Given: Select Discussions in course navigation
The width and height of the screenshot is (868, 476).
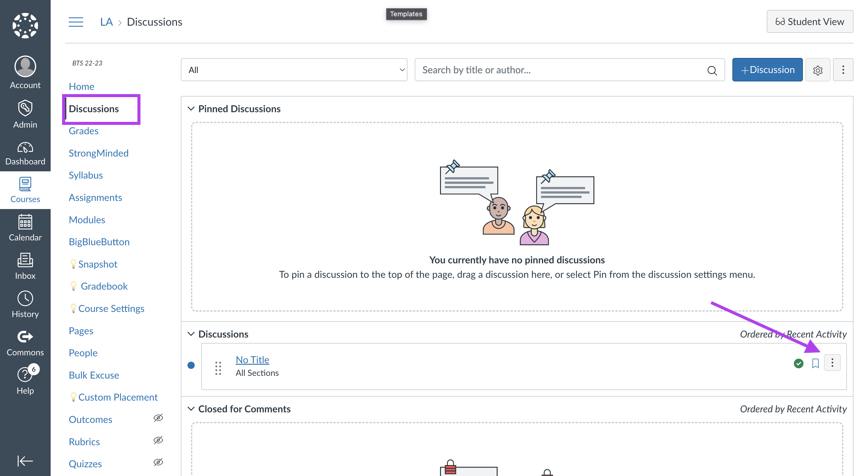Looking at the screenshot, I should pyautogui.click(x=94, y=109).
